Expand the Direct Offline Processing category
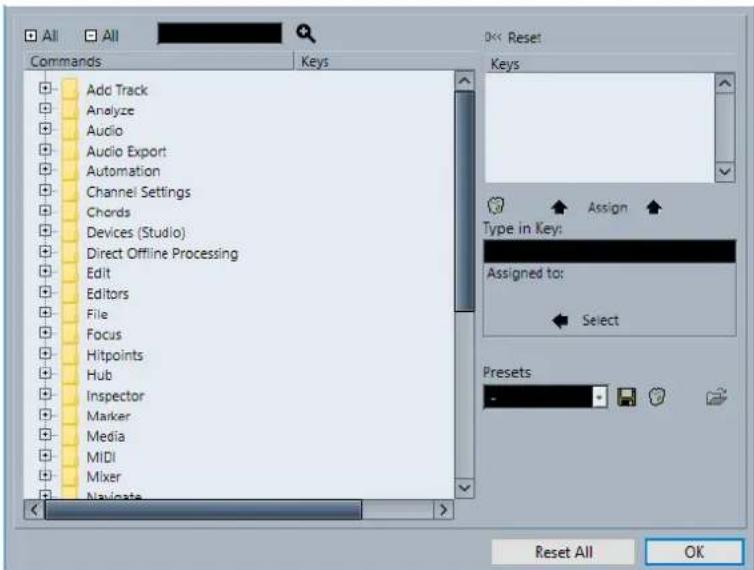754x570 pixels. (x=45, y=252)
